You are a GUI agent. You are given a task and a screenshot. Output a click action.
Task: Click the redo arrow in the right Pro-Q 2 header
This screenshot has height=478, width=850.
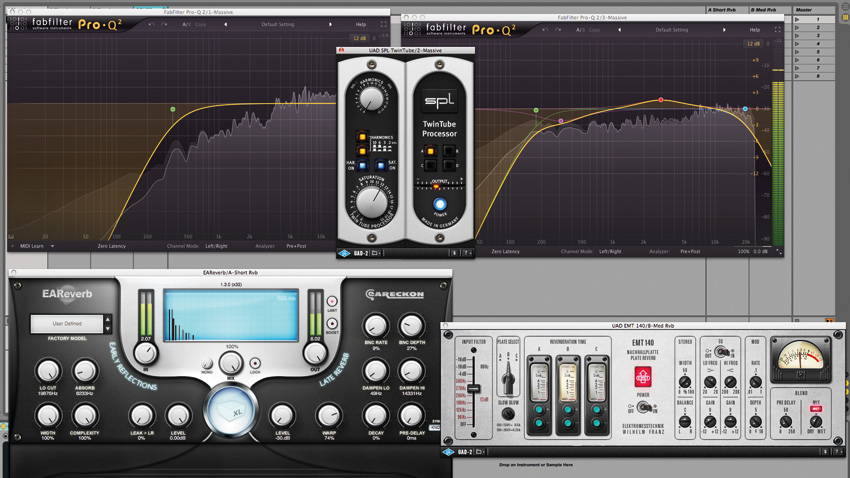(558, 30)
